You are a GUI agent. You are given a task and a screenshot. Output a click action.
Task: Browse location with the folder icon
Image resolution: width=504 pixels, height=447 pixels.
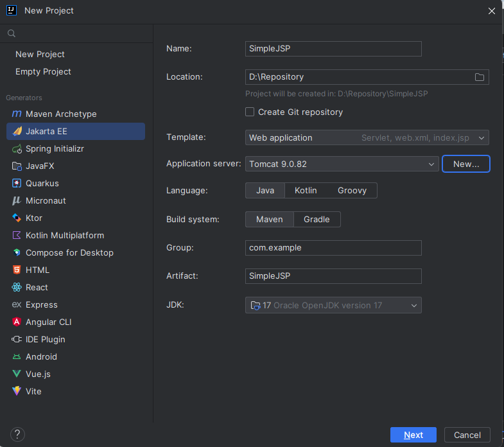479,77
